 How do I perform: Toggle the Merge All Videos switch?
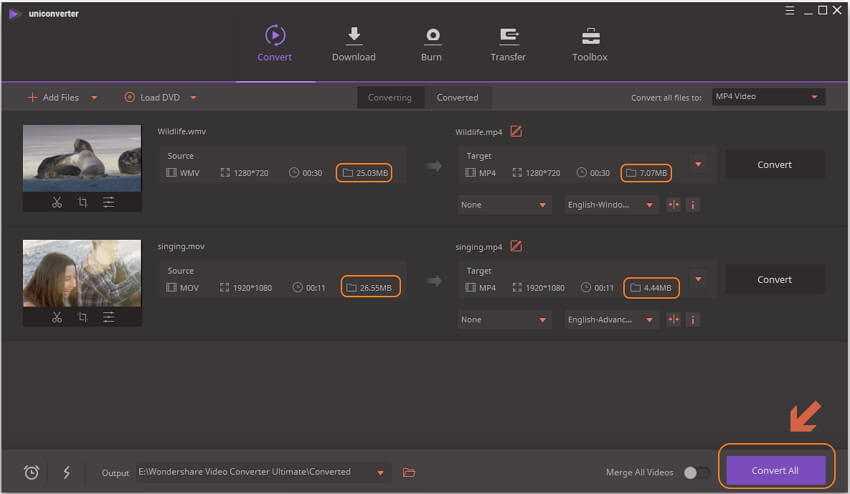696,472
